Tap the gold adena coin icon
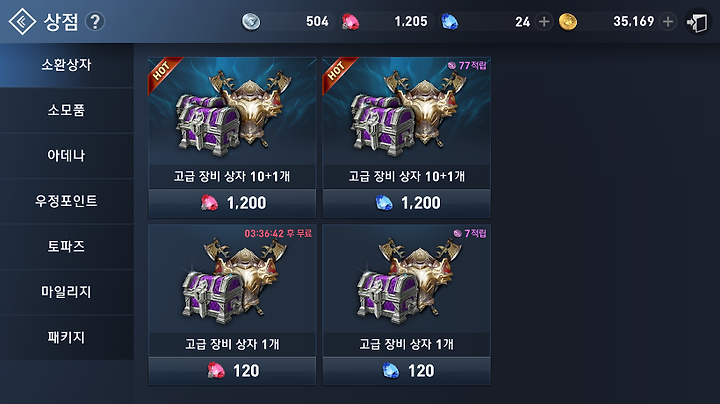The image size is (720, 404). 568,22
